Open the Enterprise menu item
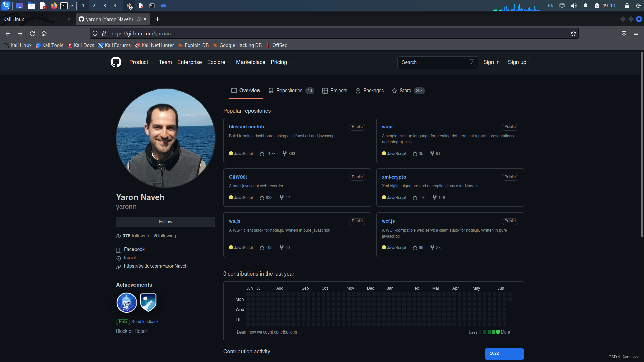The height and width of the screenshot is (362, 644). tap(190, 62)
